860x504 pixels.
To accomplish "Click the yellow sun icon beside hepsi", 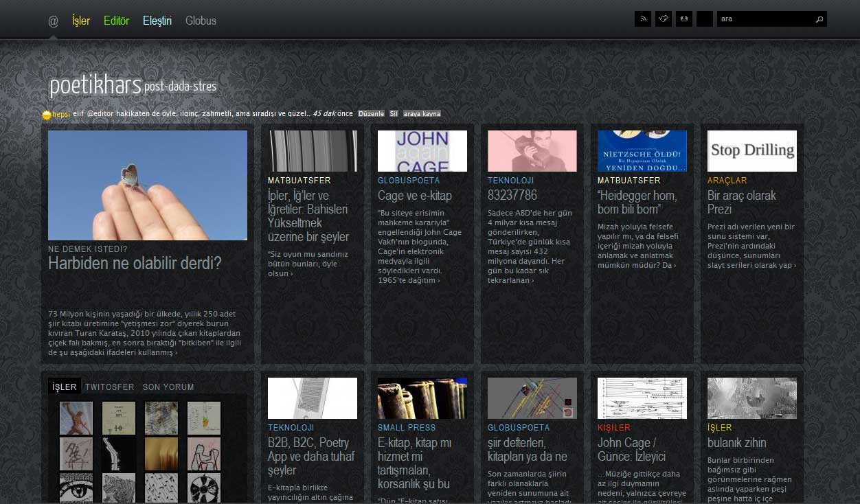I will (x=47, y=115).
